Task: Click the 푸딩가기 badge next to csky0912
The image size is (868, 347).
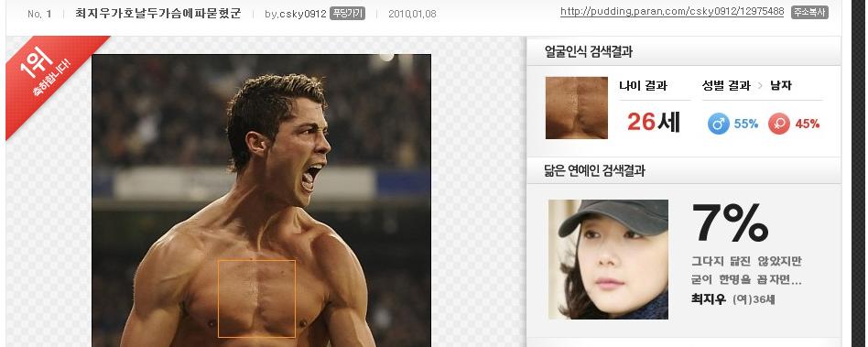Action: (x=347, y=14)
